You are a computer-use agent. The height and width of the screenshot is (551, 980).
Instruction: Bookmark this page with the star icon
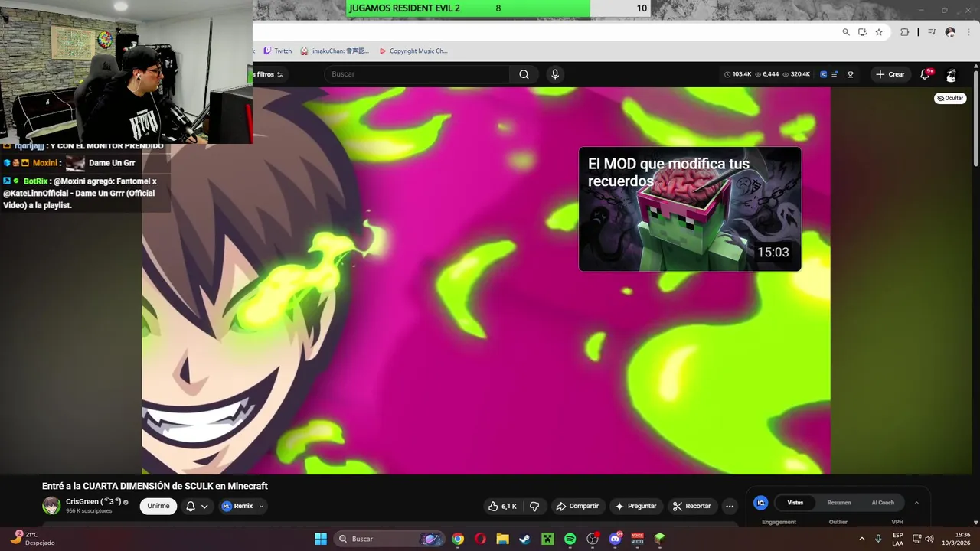(879, 32)
